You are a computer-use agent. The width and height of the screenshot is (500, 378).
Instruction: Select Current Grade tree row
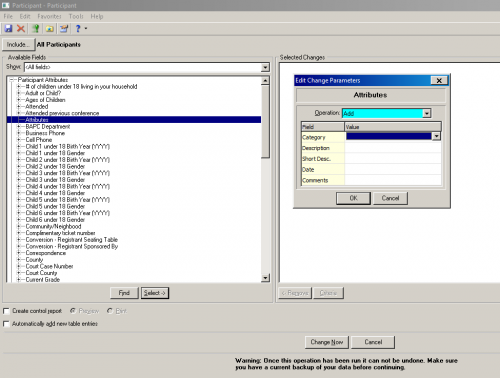coord(43,280)
